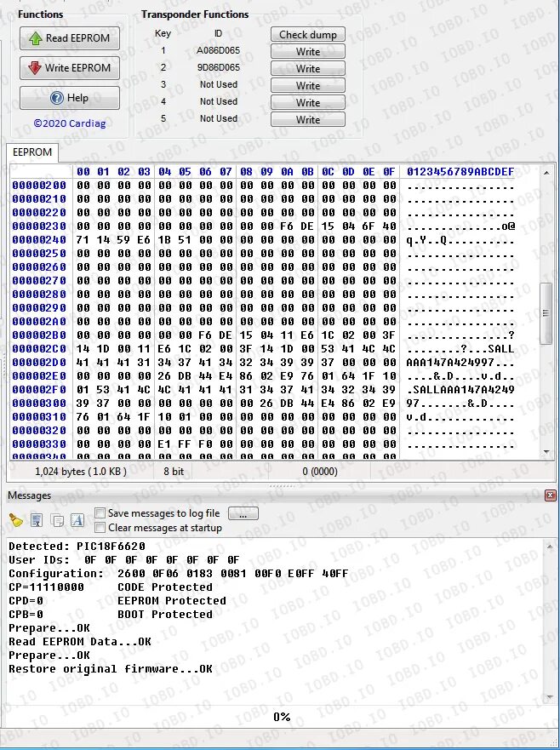560x750 pixels.
Task: Click hex viewer scroll up arrow
Action: click(546, 172)
